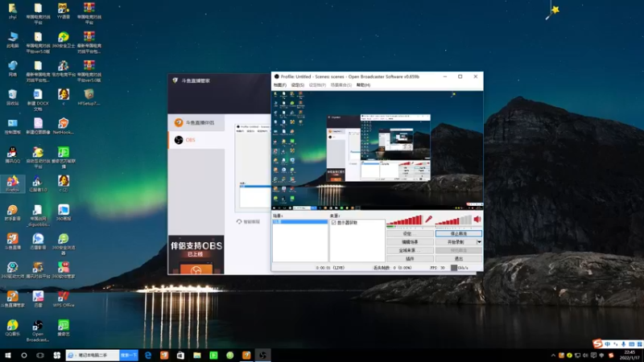Open the Settings button in OBS

tap(410, 233)
